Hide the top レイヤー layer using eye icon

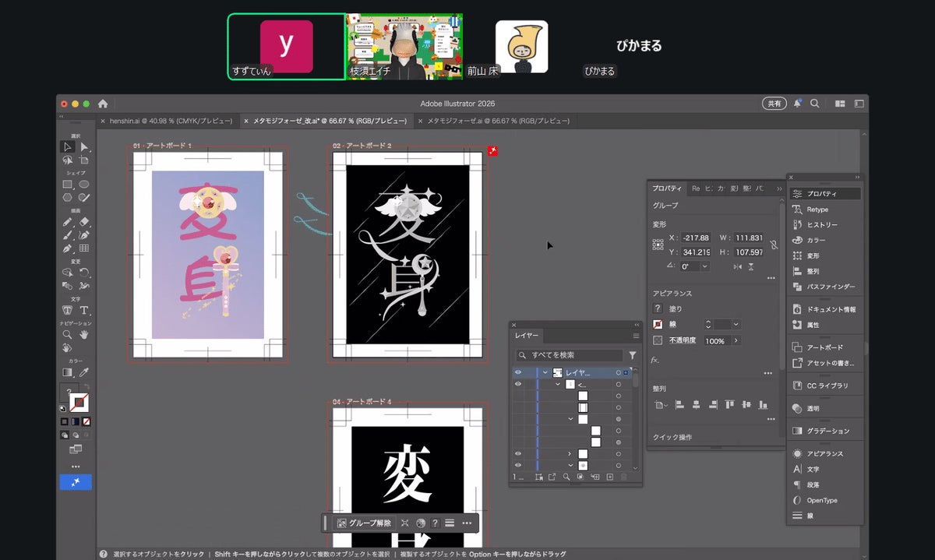tap(518, 373)
